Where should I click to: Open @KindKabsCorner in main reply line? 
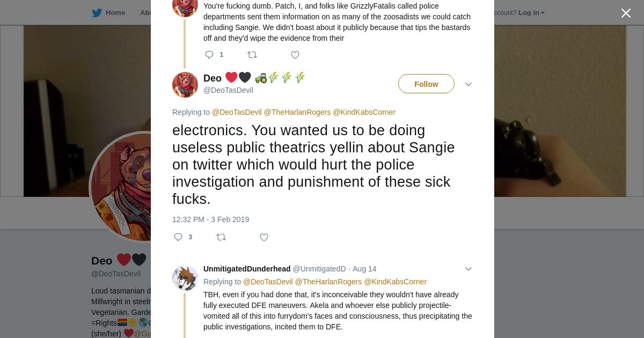[364, 112]
